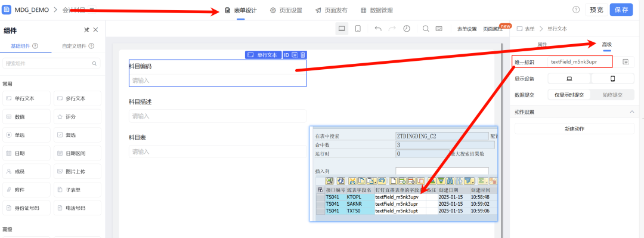
Task: Click SAP cut scissors toolbar icon
Action: [x=352, y=181]
